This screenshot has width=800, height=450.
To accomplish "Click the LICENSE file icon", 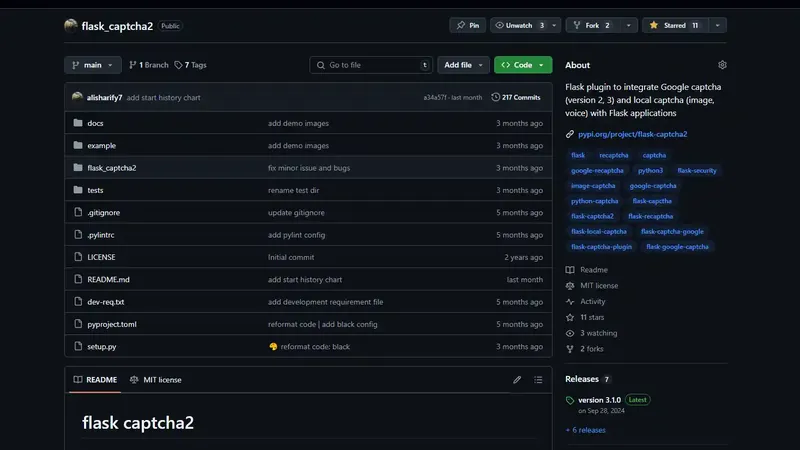I will coord(78,257).
